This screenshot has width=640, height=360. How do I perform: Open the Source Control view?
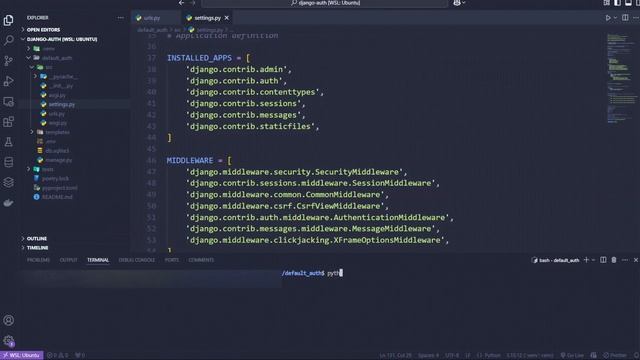(8, 61)
